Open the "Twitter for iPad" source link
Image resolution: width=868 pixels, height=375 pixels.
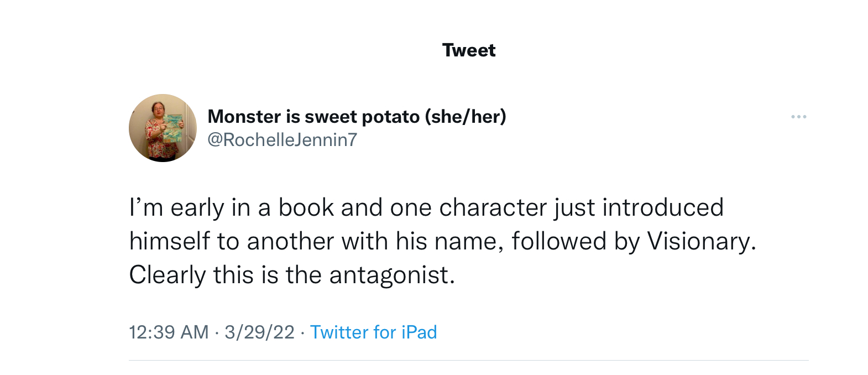(373, 332)
